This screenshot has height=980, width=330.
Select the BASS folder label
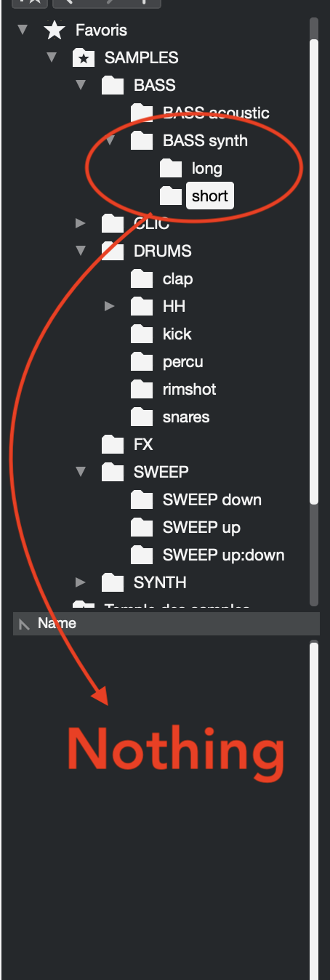155,85
